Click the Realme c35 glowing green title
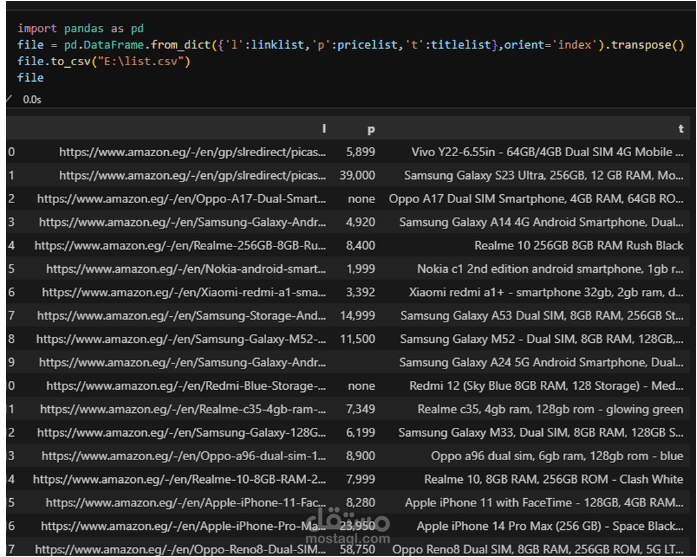697x557 pixels. pyautogui.click(x=550, y=409)
